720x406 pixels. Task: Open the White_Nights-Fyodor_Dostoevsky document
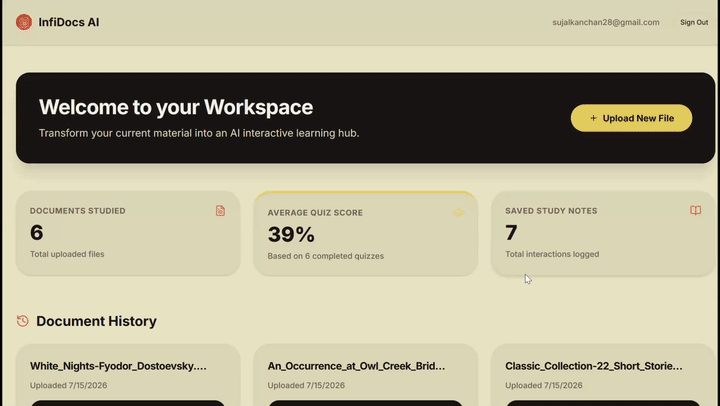click(x=118, y=366)
